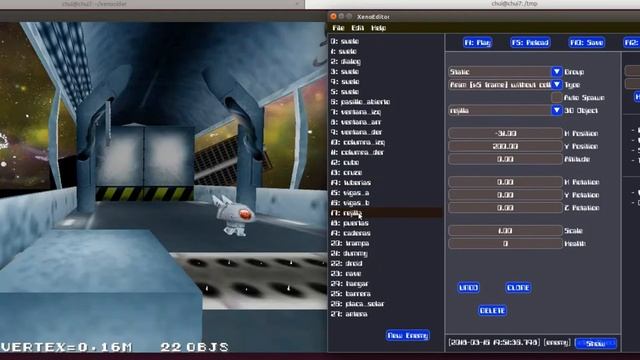Click the Z Rotation field
Viewport: 640px width, 360px height.
(x=505, y=208)
